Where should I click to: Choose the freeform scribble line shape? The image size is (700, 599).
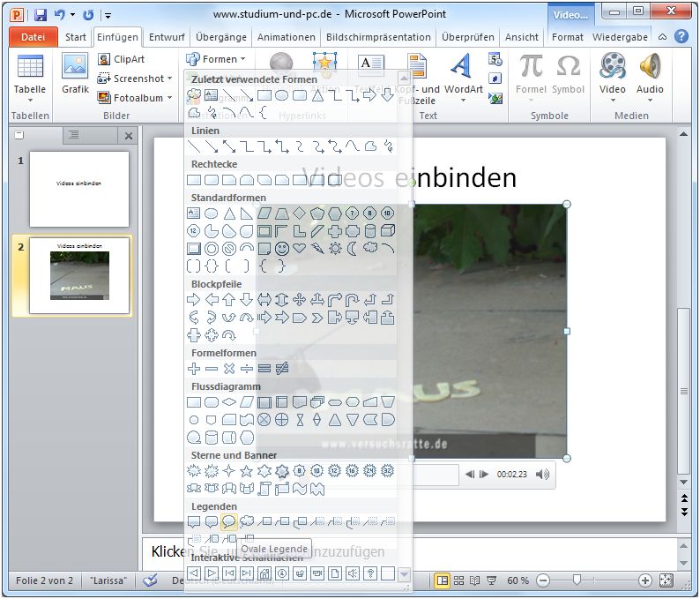click(388, 146)
